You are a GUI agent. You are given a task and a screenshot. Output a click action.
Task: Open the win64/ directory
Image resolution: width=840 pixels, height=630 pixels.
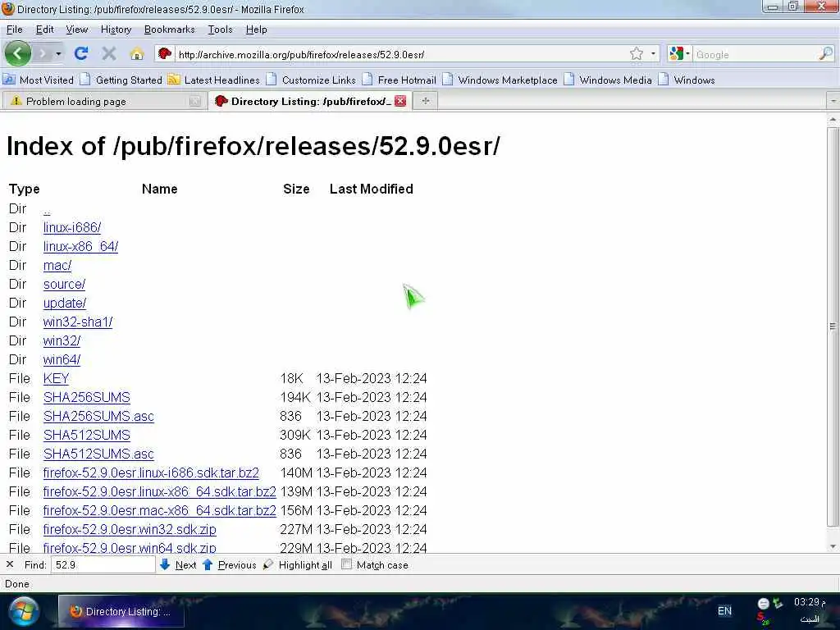tap(62, 359)
